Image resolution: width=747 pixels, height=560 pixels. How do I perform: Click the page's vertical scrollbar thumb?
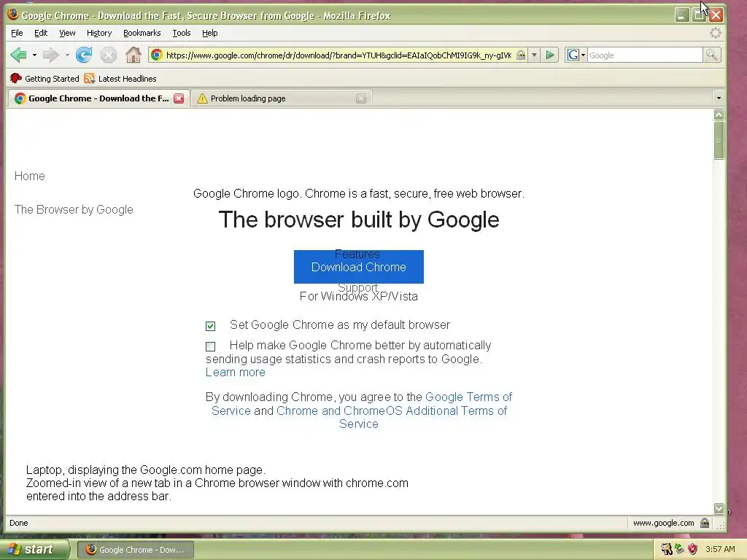pyautogui.click(x=719, y=140)
